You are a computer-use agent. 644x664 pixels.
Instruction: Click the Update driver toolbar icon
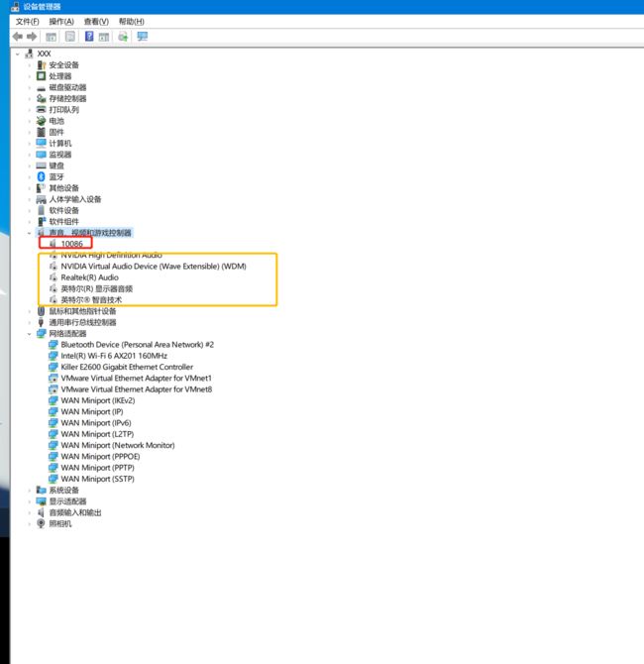click(123, 37)
